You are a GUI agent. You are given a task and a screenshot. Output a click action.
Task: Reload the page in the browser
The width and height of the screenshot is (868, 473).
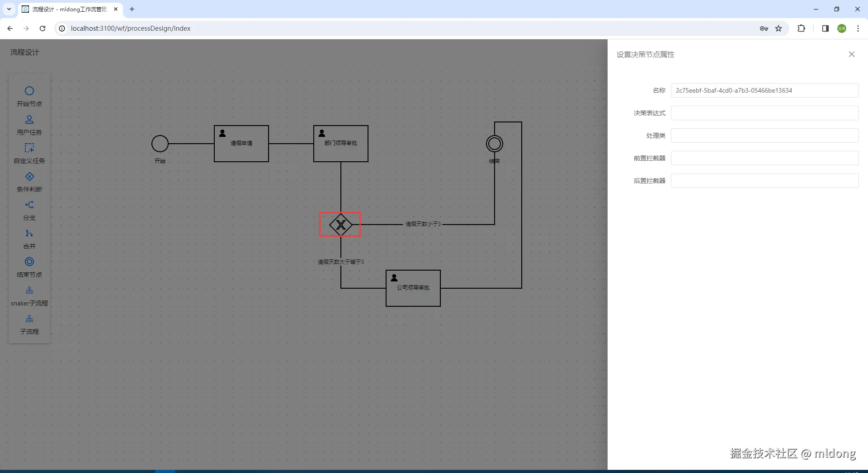coord(42,28)
